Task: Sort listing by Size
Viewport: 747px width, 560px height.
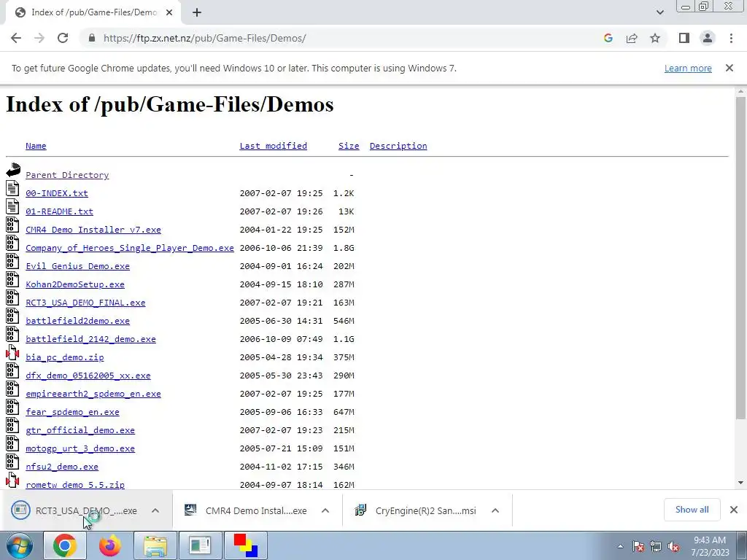Action: [x=349, y=146]
